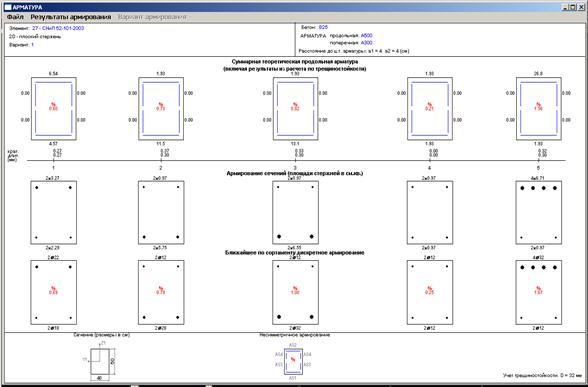Image resolution: width=588 pixels, height=387 pixels.
Task: Select theoretical reinforcement diagram of section 3
Action: pos(296,109)
